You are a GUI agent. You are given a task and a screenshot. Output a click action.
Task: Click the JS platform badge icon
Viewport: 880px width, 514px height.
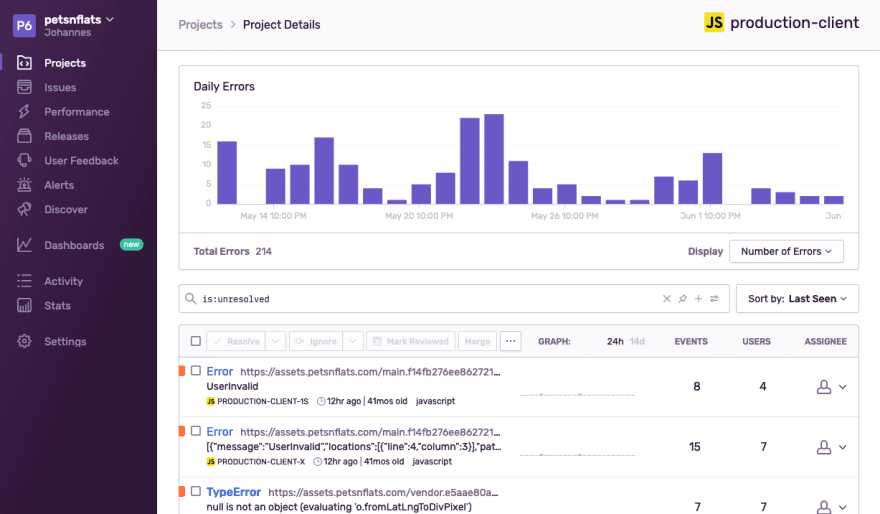click(x=714, y=22)
